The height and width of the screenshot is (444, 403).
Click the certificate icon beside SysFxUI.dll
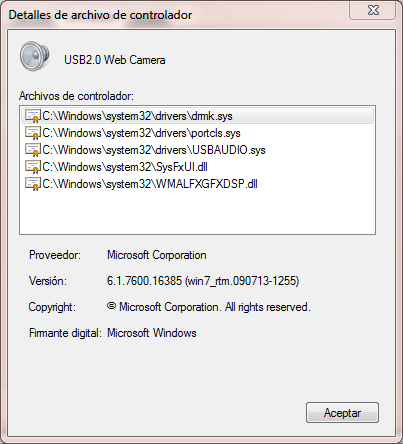[x=33, y=167]
